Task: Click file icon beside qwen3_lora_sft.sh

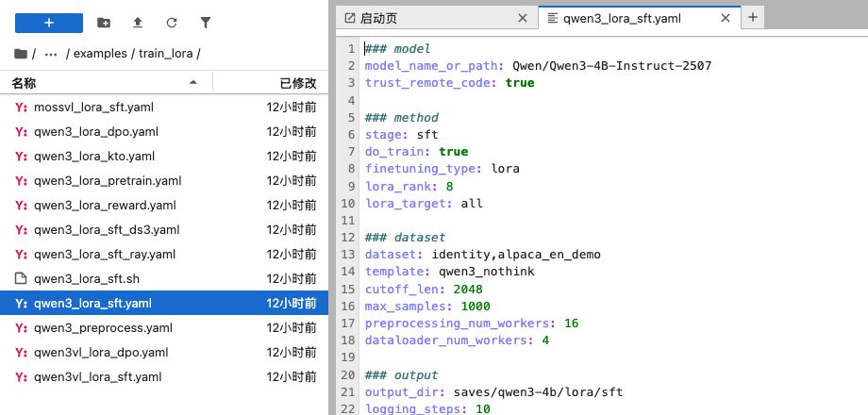Action: tap(21, 279)
